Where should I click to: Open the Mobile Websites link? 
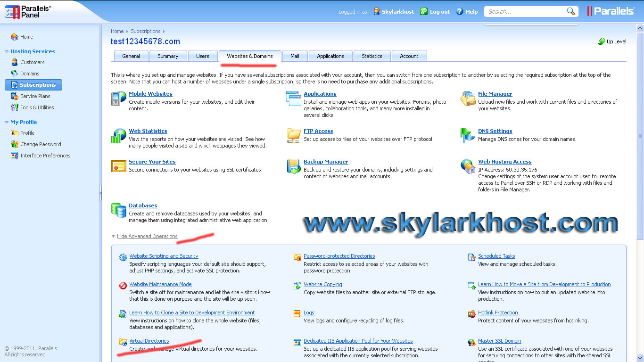pos(150,94)
